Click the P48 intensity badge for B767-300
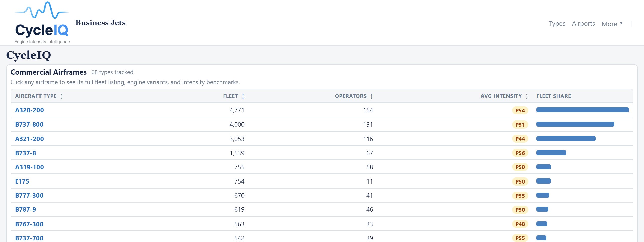Image resolution: width=644 pixels, height=242 pixels. (x=520, y=224)
